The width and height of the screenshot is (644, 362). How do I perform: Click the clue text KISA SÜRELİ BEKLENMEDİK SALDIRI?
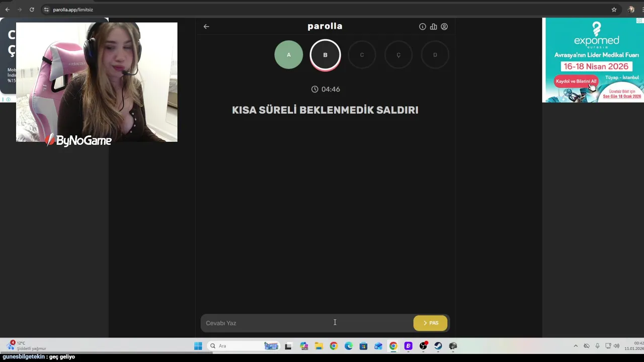[325, 110]
